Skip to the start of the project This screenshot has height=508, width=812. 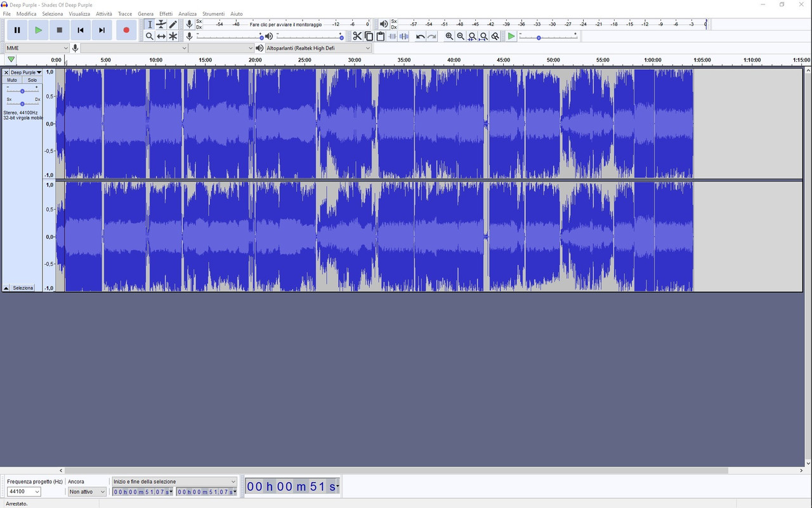81,30
